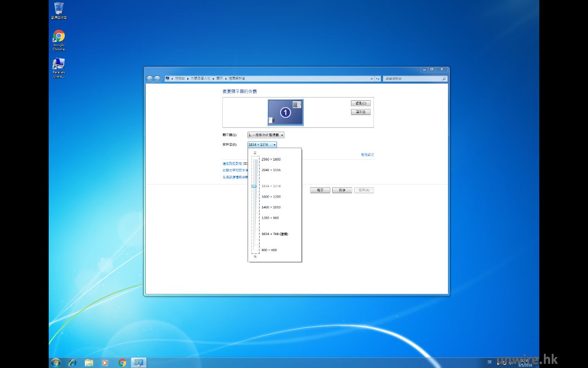Click the Back arrow in the explorer window
The height and width of the screenshot is (368, 588).
click(x=150, y=79)
